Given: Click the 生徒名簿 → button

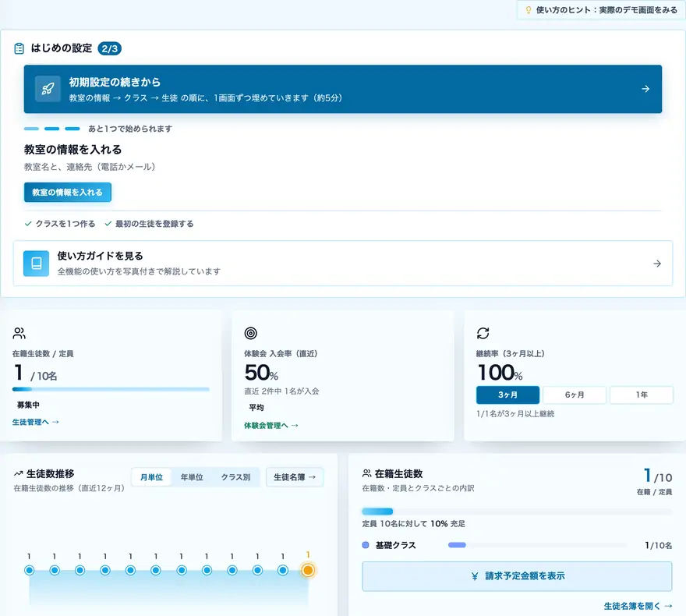Looking at the screenshot, I should (x=295, y=477).
